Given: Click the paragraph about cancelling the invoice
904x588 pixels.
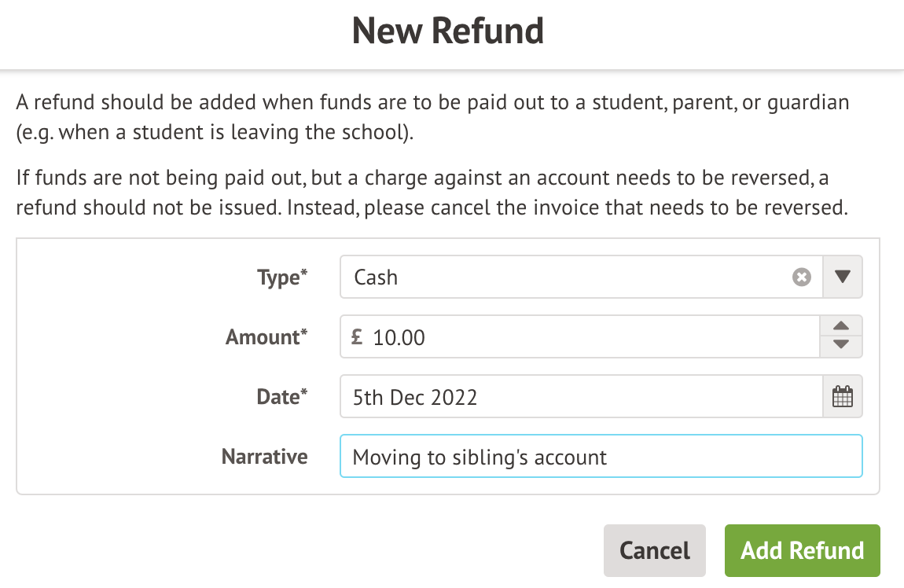Looking at the screenshot, I should click(x=432, y=193).
